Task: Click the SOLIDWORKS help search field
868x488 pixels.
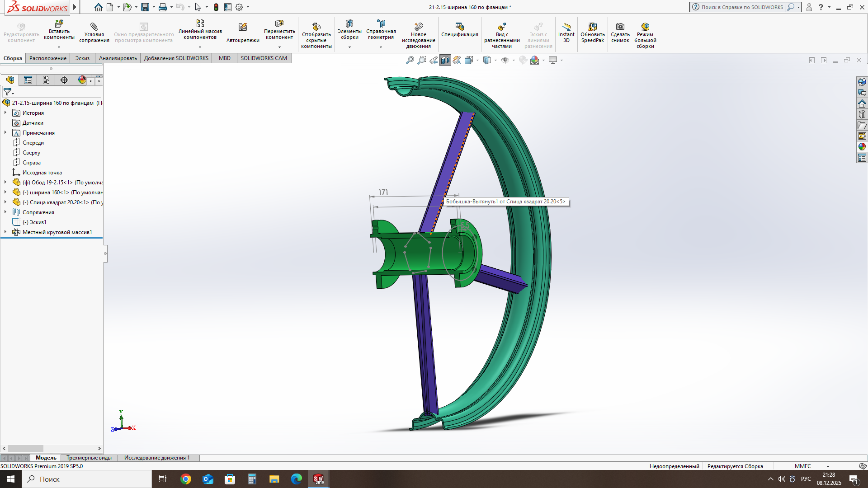Action: 741,7
